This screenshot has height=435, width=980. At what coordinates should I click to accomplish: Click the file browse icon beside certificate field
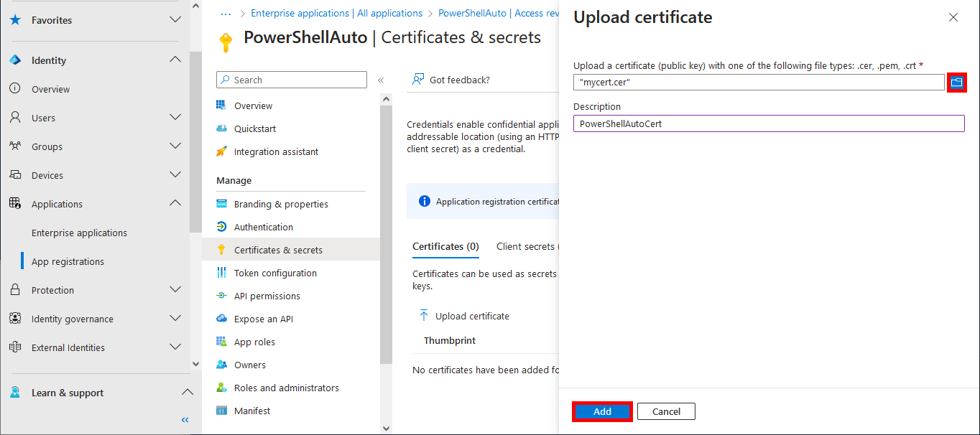click(956, 82)
